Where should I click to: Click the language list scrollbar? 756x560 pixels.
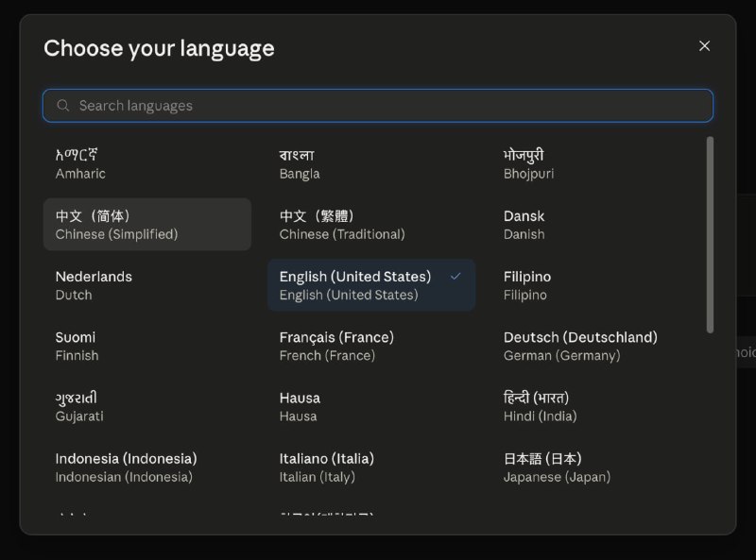(710, 235)
